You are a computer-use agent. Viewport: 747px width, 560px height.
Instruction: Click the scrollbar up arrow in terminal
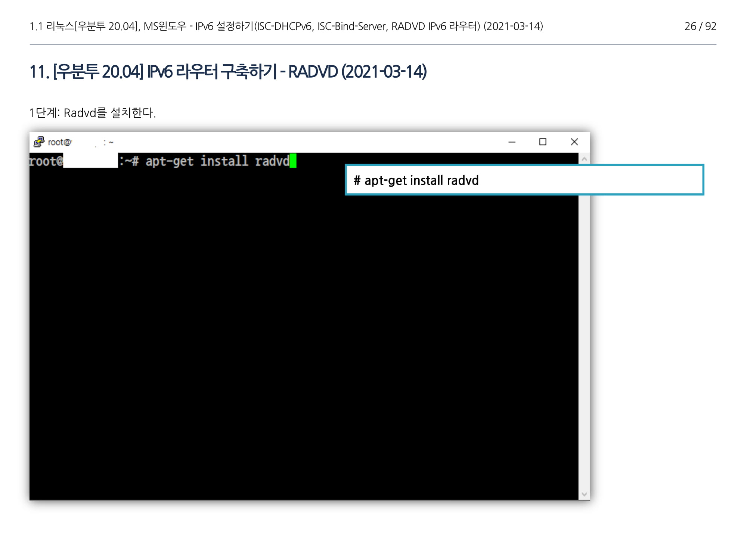click(x=584, y=159)
